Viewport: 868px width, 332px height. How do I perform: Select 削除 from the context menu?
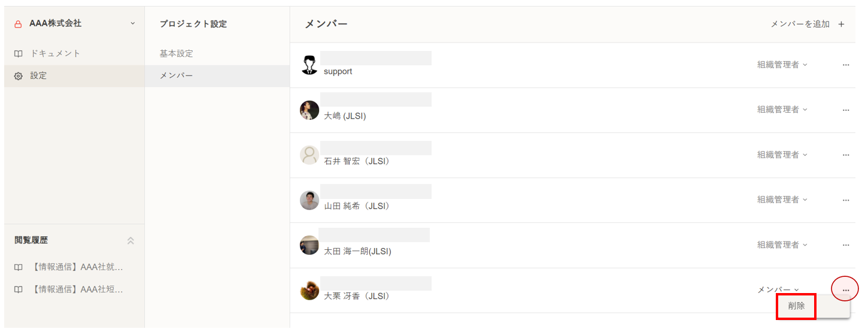[x=796, y=306]
